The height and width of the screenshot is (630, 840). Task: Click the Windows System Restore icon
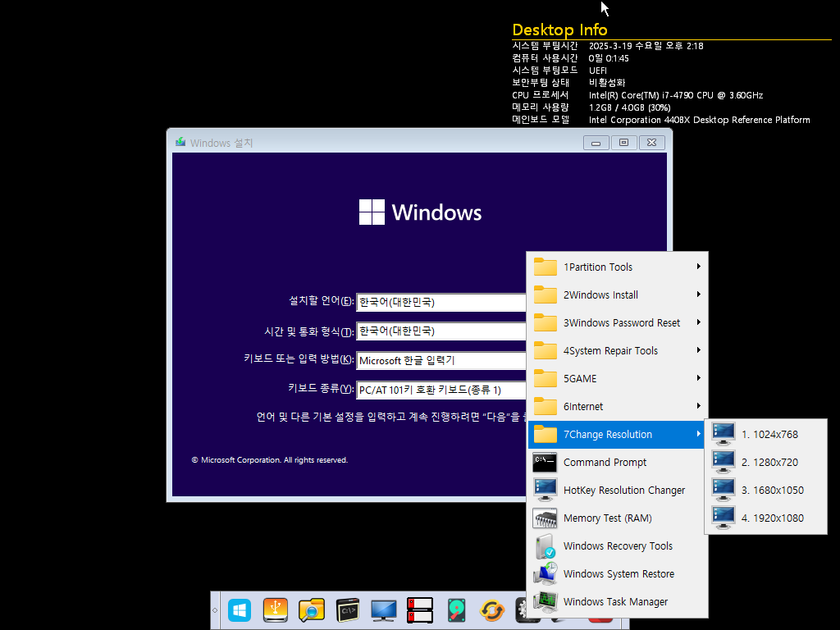(546, 573)
